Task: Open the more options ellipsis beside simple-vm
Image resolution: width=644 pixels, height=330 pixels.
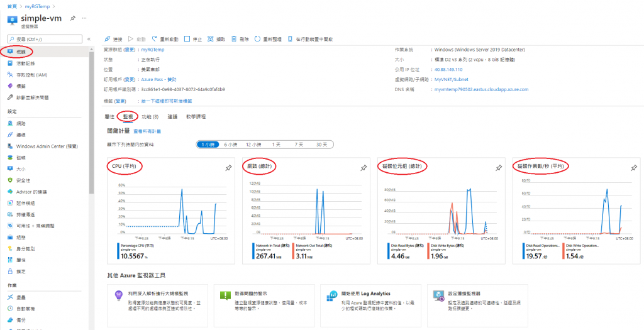Action: coord(84,18)
